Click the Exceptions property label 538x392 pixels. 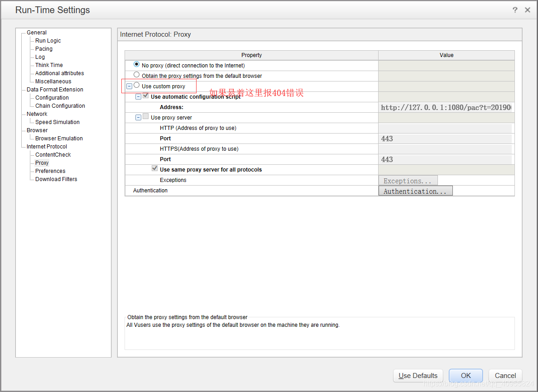[173, 180]
